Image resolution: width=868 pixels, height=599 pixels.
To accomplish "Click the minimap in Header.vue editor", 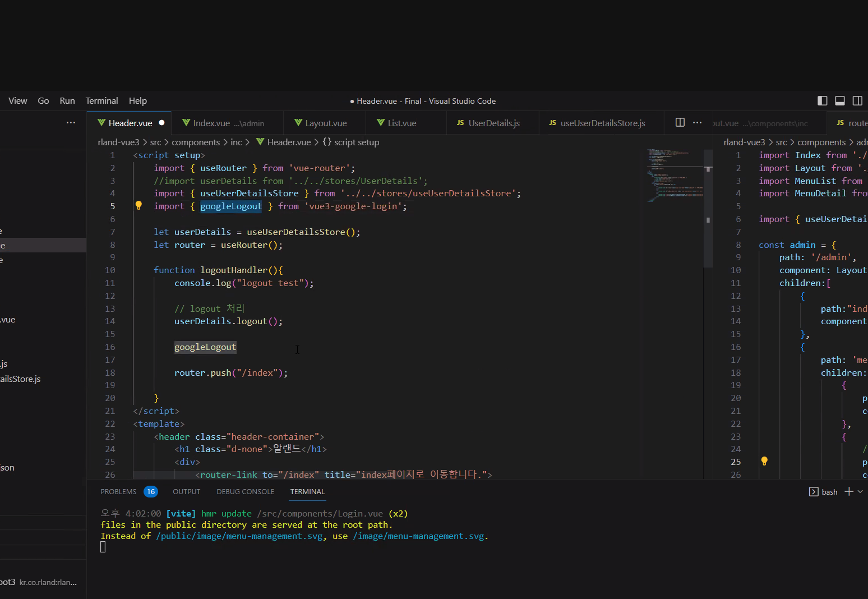I will (x=675, y=175).
